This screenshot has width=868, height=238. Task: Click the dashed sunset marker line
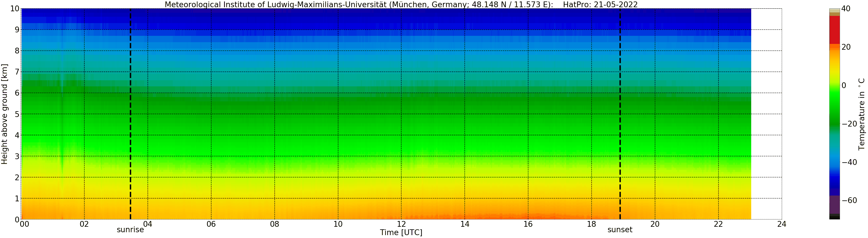pyautogui.click(x=620, y=114)
